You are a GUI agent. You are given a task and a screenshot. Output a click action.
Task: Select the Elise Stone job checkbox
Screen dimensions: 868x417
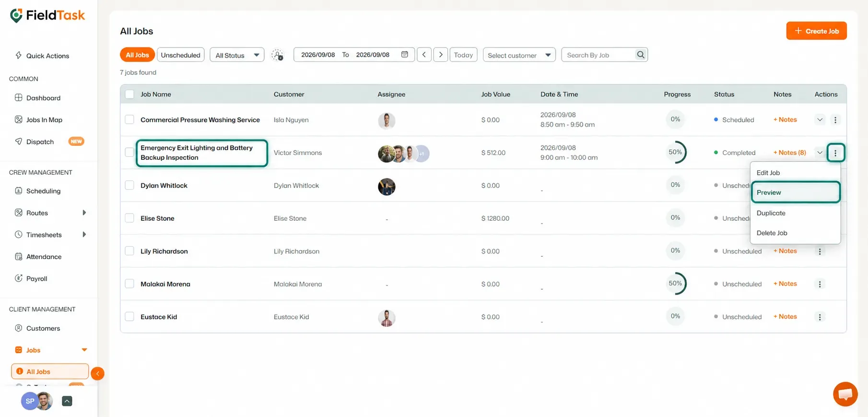click(x=129, y=218)
